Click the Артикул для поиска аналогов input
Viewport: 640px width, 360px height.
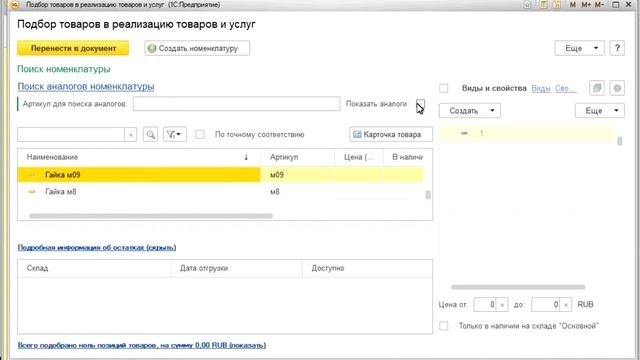(x=236, y=104)
